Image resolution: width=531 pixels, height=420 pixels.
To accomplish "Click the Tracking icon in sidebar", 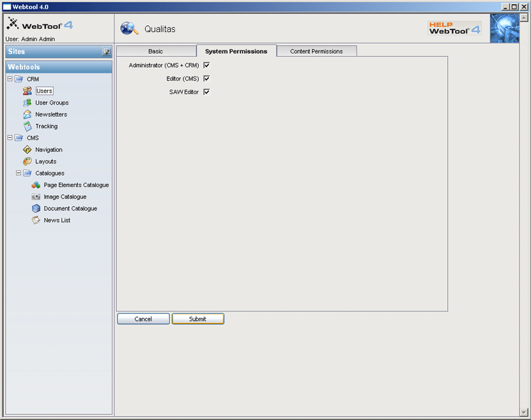I will coord(27,126).
